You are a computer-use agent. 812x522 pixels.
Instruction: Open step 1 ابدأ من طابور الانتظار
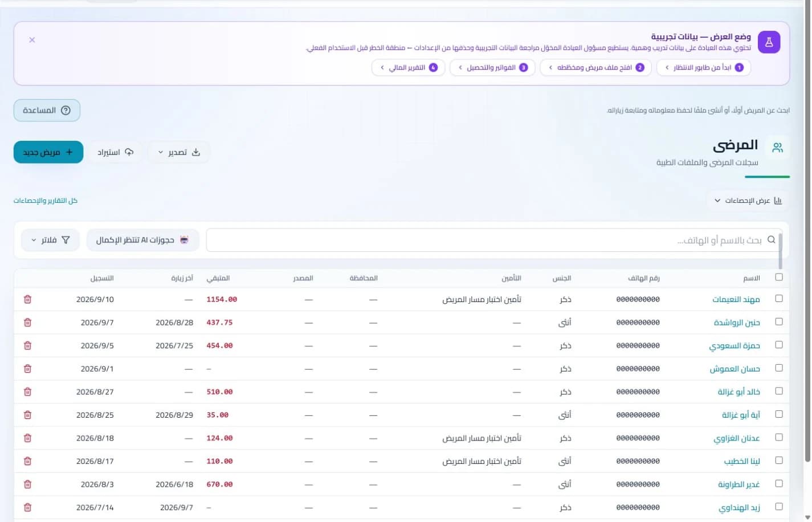tap(704, 67)
